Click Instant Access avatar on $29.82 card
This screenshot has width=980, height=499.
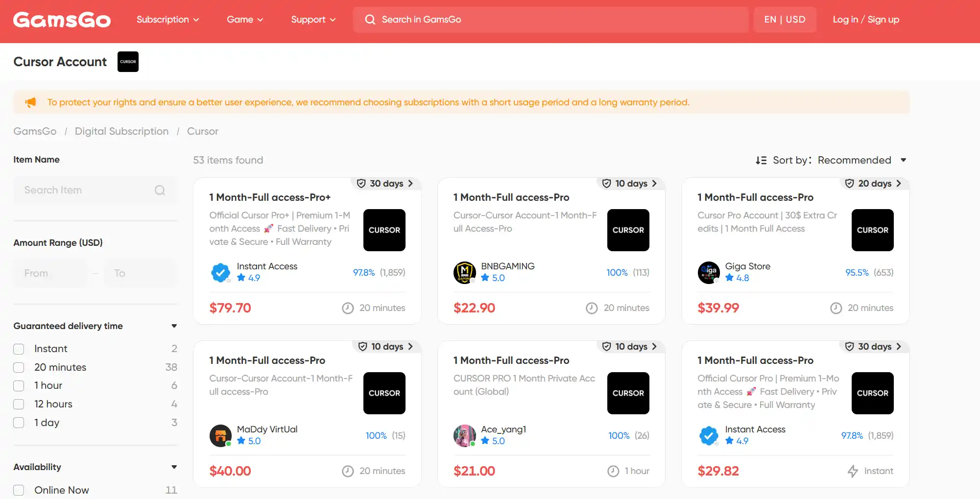[x=709, y=436]
